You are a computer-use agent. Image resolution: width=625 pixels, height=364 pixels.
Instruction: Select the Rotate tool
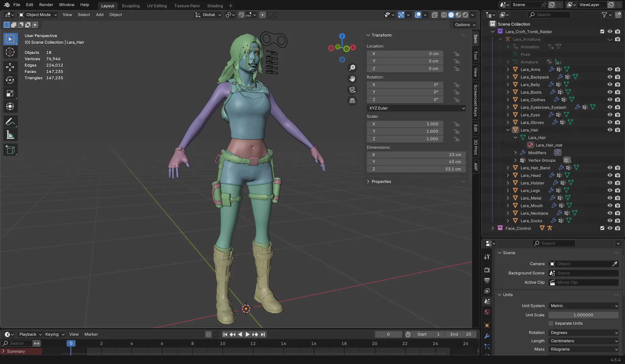pos(10,80)
